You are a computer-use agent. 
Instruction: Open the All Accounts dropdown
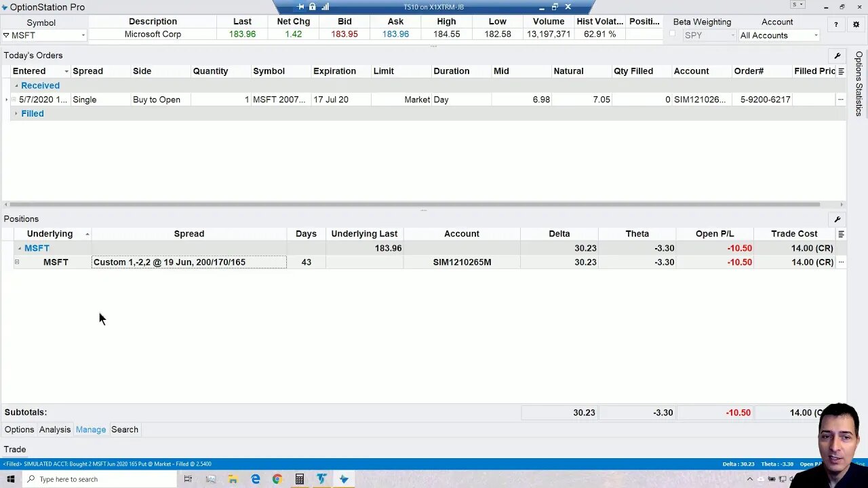(816, 35)
